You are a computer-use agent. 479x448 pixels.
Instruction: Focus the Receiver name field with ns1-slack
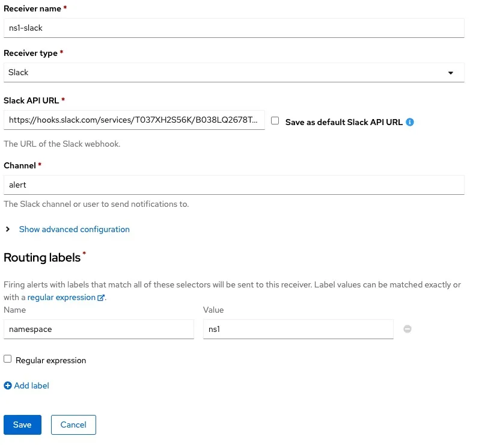tap(233, 28)
